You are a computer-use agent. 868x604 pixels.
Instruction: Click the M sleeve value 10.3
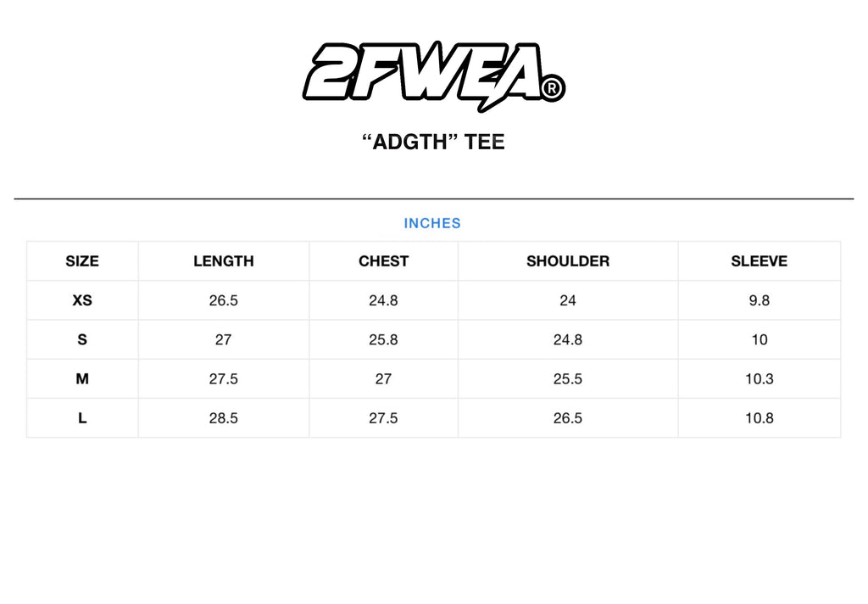(x=759, y=378)
